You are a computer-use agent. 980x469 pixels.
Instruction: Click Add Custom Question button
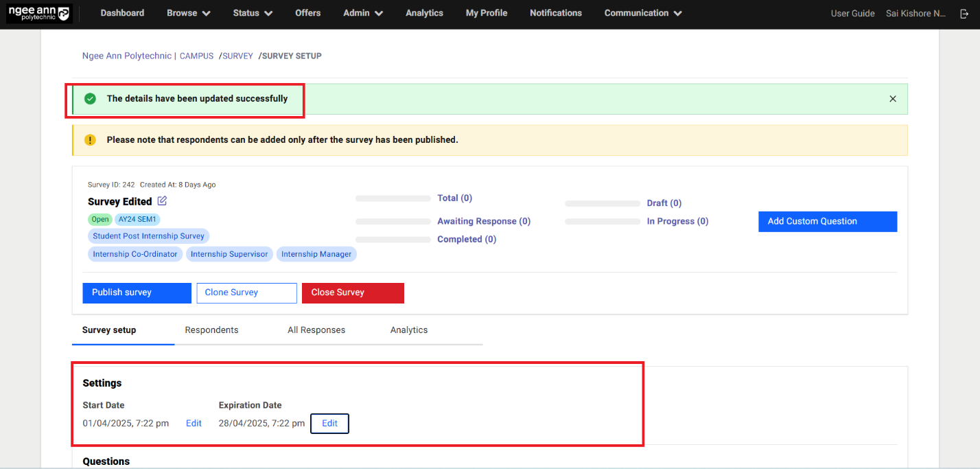pyautogui.click(x=827, y=221)
